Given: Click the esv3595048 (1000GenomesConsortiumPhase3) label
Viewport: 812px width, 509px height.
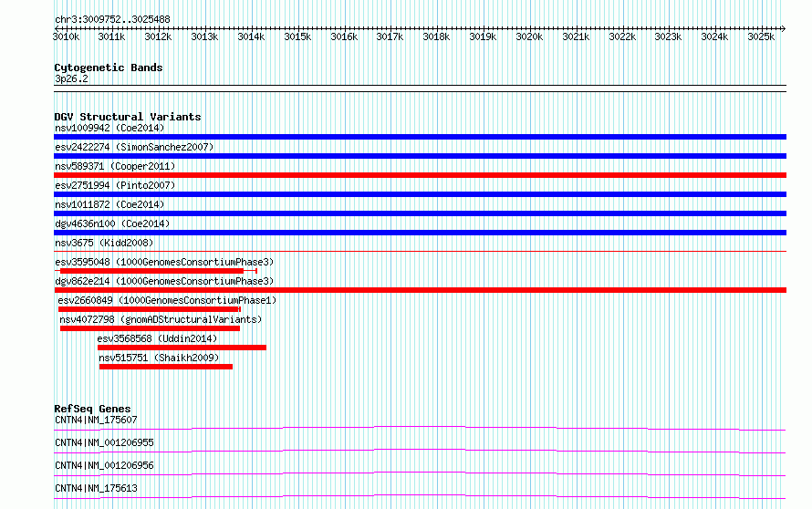Looking at the screenshot, I should [x=164, y=262].
